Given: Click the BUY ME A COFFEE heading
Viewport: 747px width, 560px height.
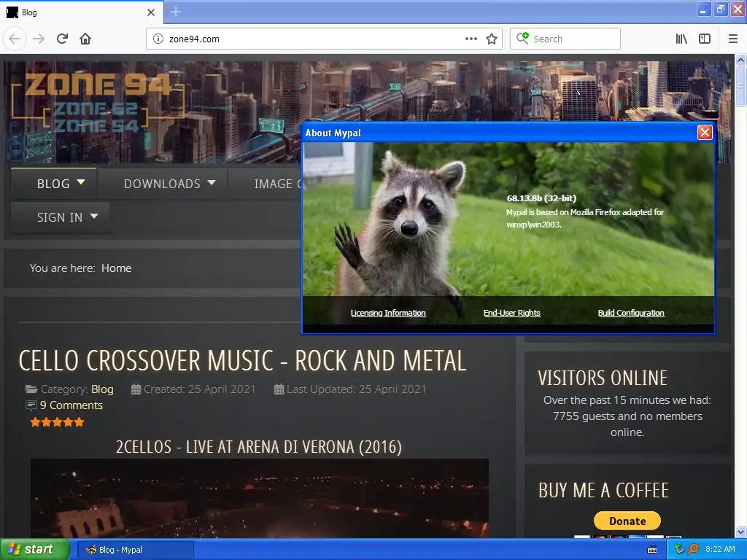Looking at the screenshot, I should pos(603,491).
